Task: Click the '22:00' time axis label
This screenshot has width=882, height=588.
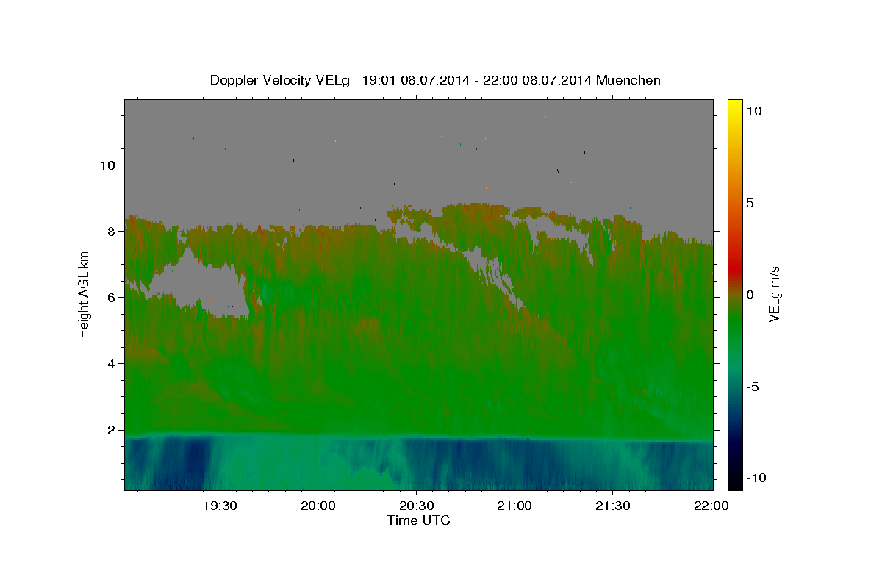Action: coord(711,506)
